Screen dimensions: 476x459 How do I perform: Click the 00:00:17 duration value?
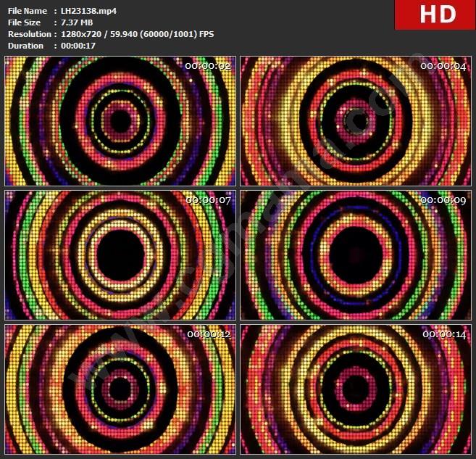78,46
